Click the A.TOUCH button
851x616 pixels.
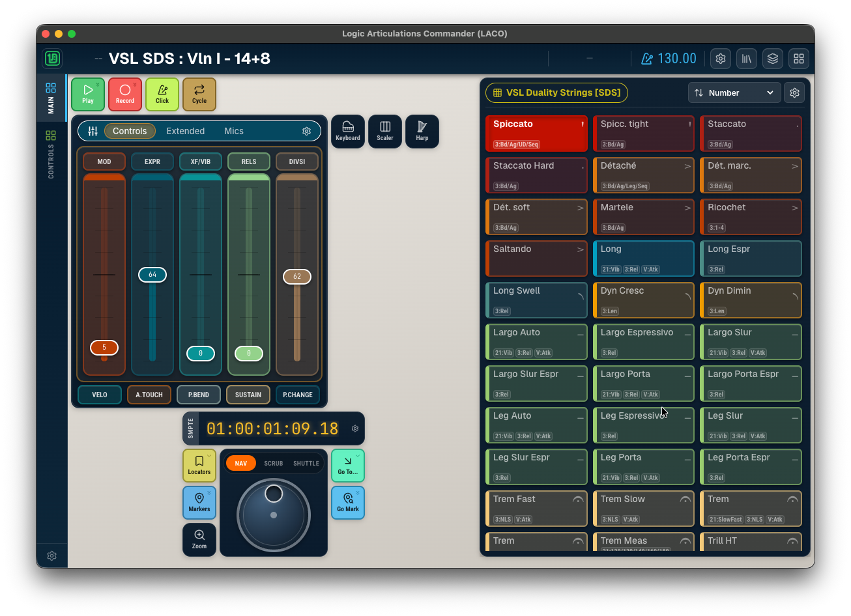pyautogui.click(x=149, y=395)
